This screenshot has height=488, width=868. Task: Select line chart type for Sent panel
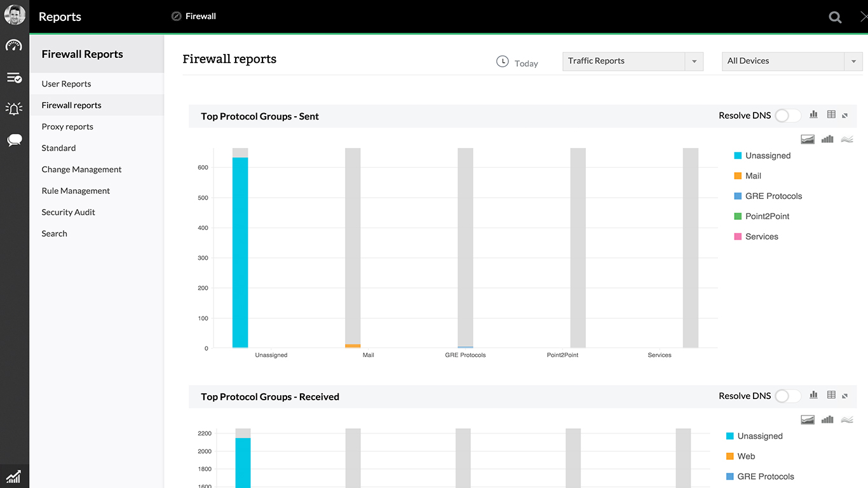(847, 139)
